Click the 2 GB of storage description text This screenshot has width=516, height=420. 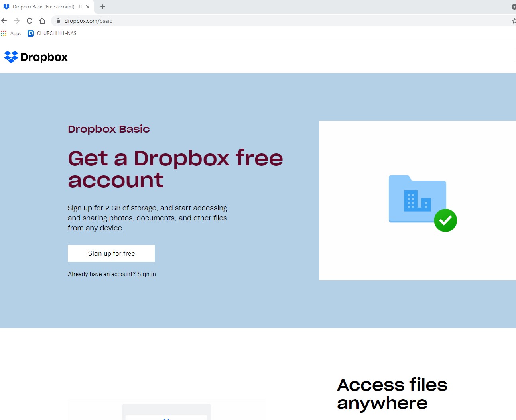click(148, 218)
